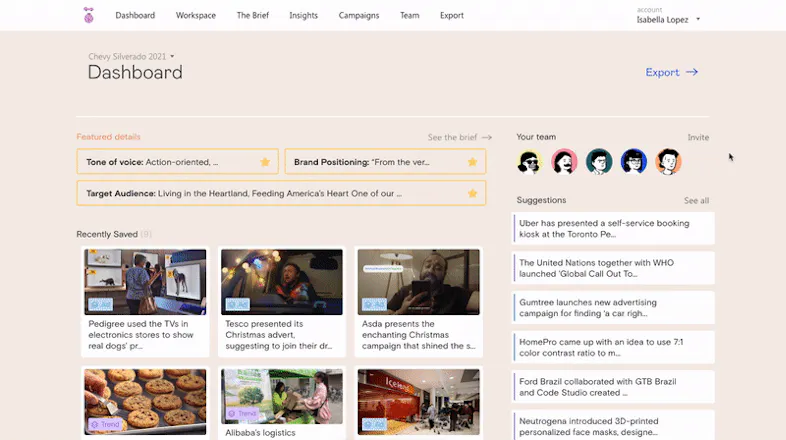Go to Workspace in the top navigation
The width and height of the screenshot is (786, 440).
(x=195, y=16)
